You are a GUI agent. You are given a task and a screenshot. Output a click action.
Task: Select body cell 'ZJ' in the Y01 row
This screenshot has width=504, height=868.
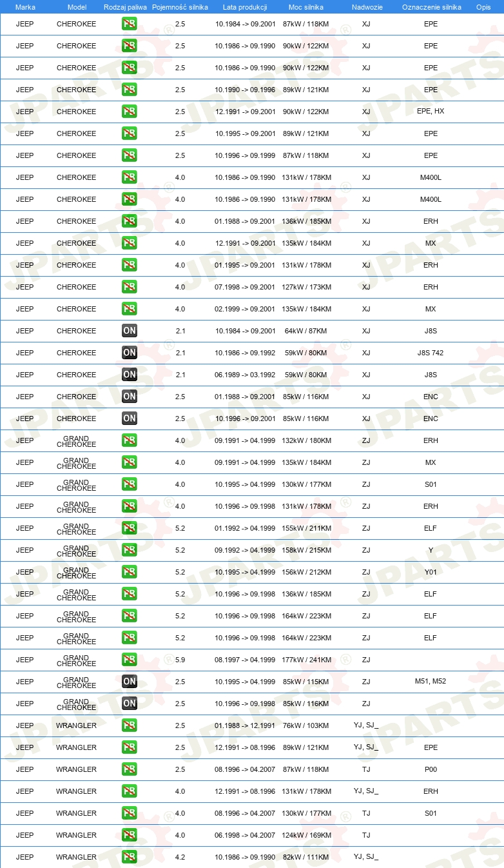[x=366, y=572]
